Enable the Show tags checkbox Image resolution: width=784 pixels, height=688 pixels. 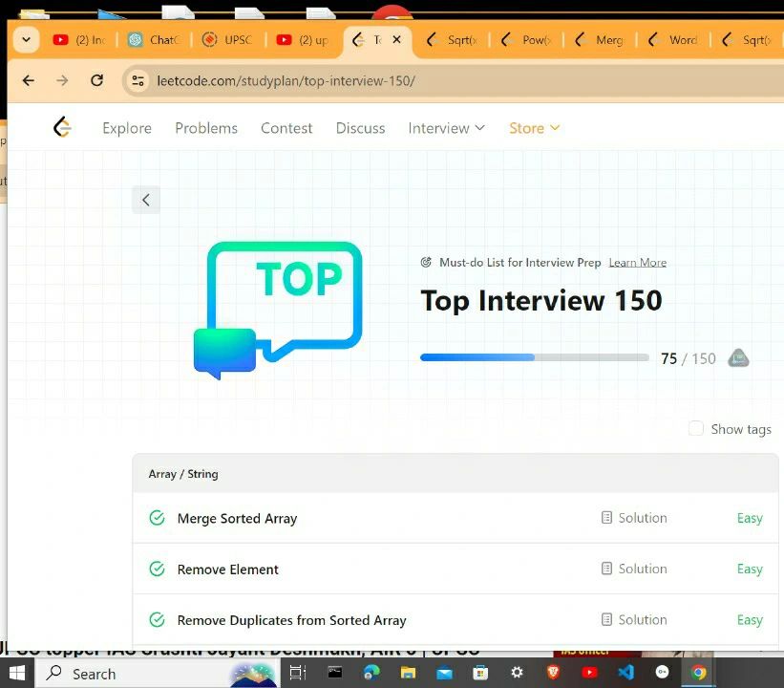pos(695,429)
